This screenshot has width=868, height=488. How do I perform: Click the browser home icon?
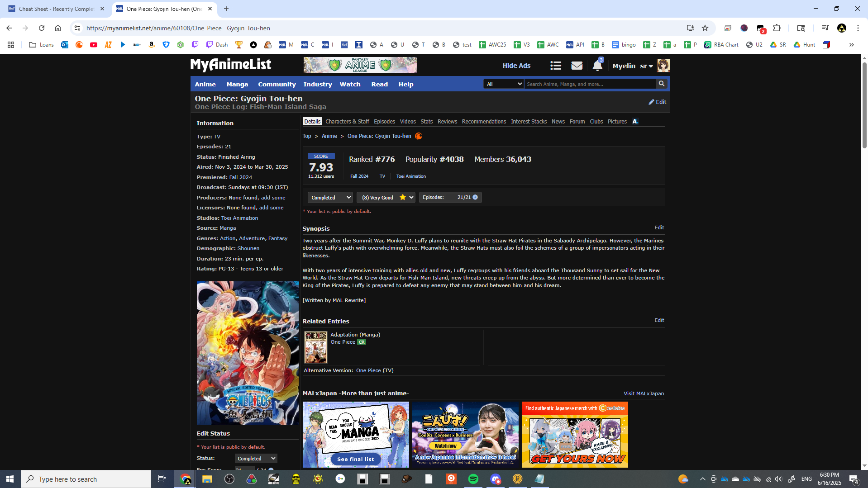[x=58, y=28]
